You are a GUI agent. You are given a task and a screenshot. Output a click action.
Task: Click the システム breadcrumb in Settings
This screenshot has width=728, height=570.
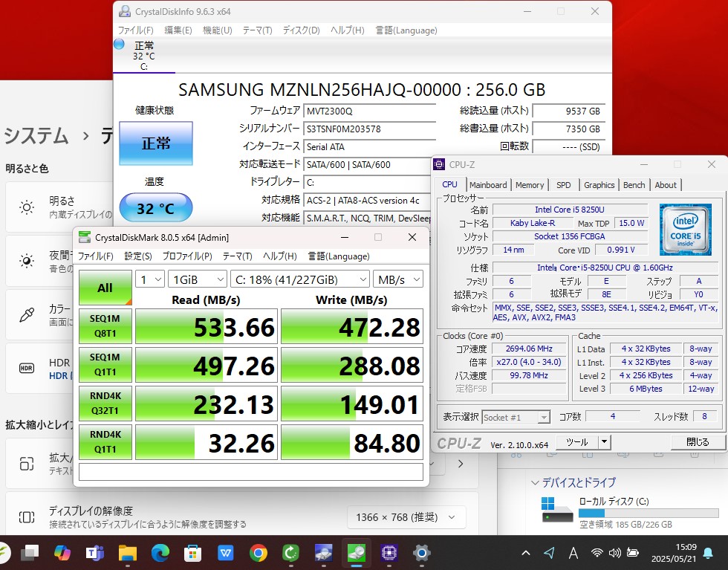click(x=36, y=136)
